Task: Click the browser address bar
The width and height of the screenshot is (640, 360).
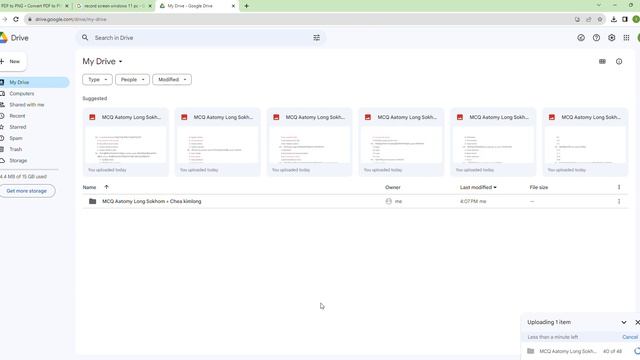Action: [301, 19]
